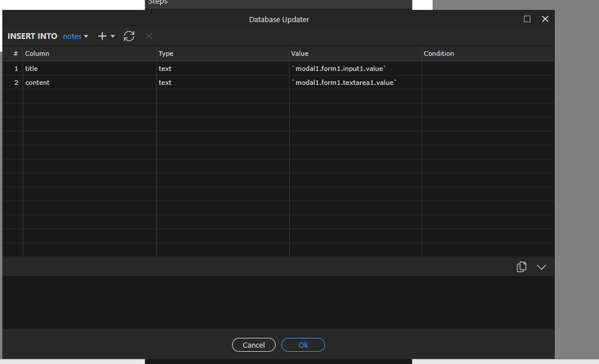
Task: Select the content column cell
Action: [x=90, y=83]
